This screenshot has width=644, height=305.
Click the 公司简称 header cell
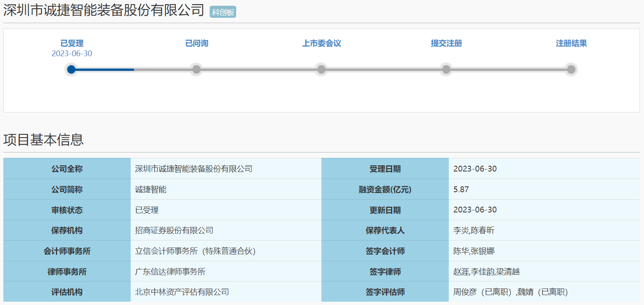(x=67, y=189)
